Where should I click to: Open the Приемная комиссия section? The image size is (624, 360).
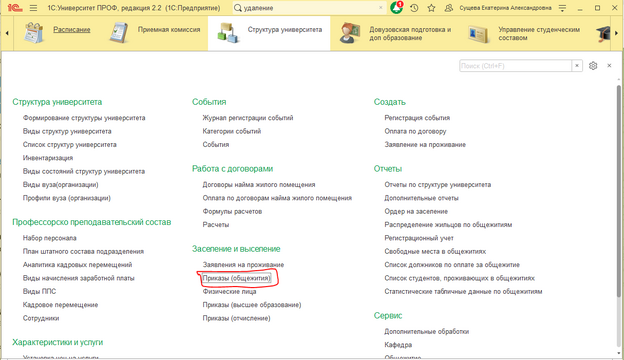click(169, 29)
